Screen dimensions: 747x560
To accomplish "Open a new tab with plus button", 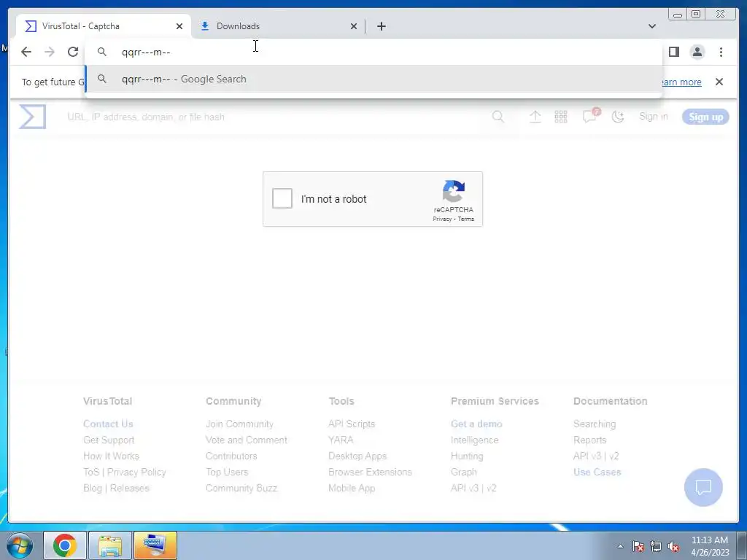I will [x=381, y=26].
